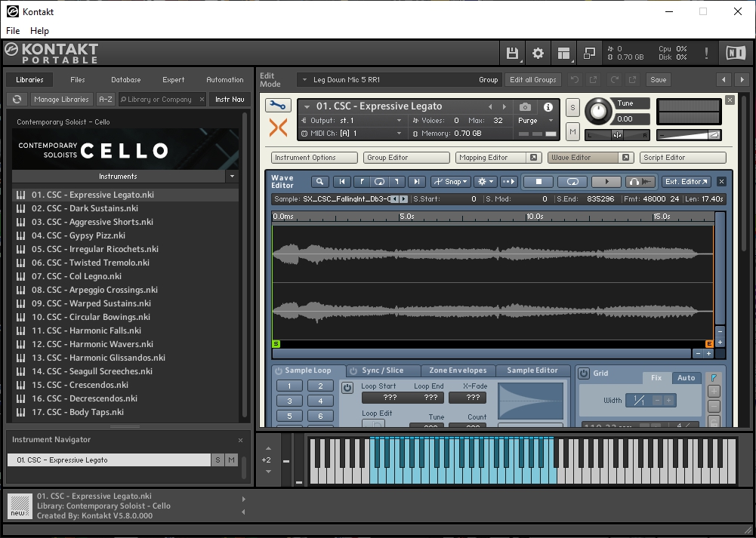This screenshot has height=538, width=756.
Task: Toggle instrument Mute M button in header
Action: pos(572,131)
